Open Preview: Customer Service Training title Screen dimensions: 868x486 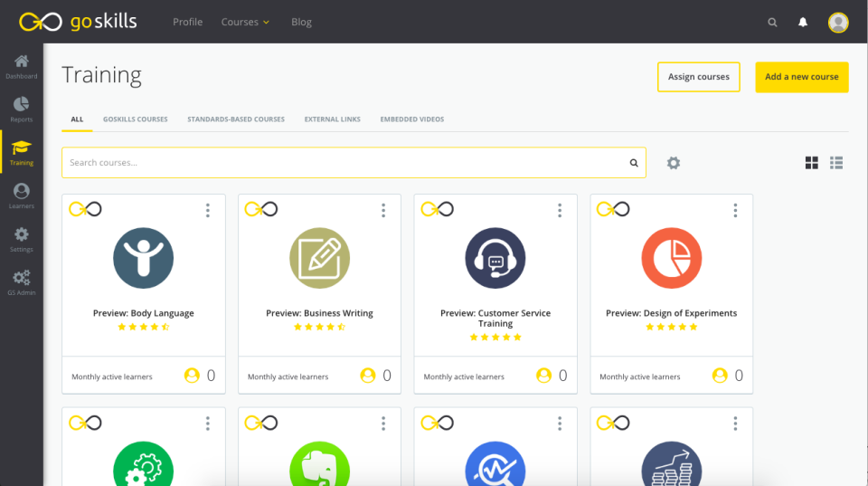pos(495,318)
